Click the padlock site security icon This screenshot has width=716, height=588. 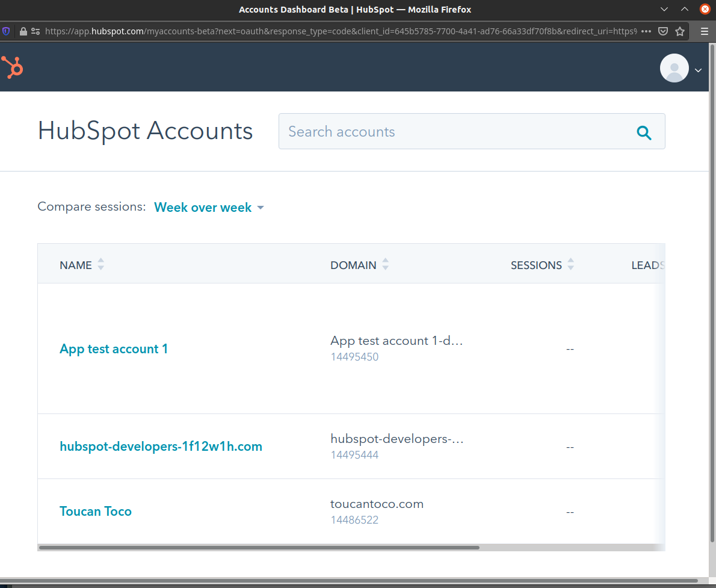23,31
